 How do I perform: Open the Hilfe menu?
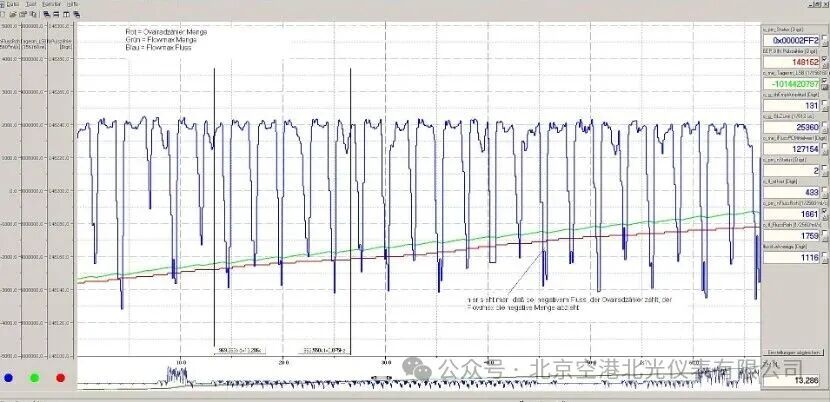73,4
